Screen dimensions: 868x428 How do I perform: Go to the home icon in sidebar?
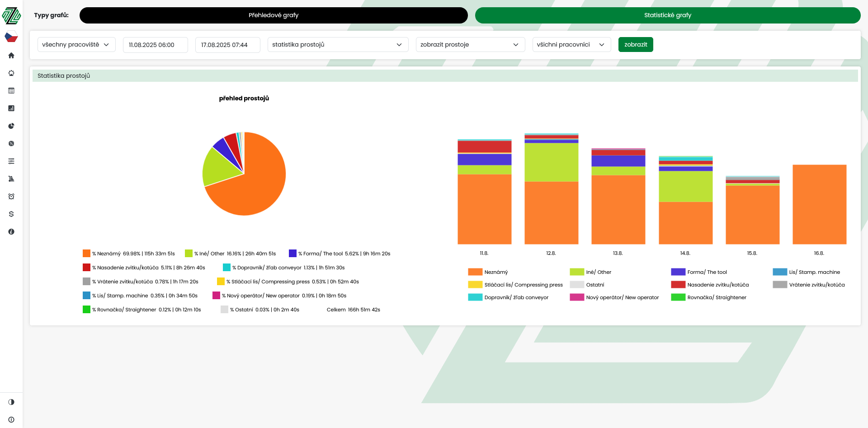11,56
